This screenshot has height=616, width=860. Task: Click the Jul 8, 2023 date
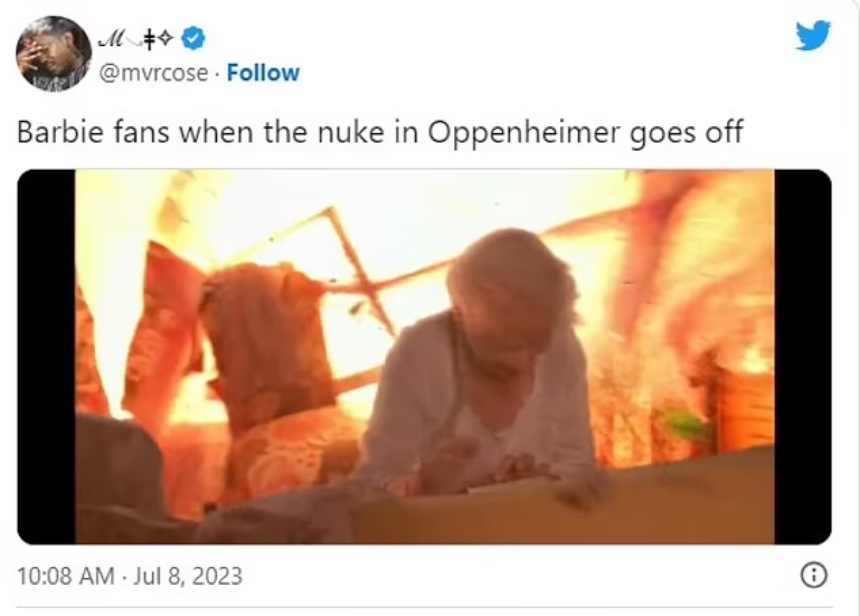pyautogui.click(x=188, y=577)
